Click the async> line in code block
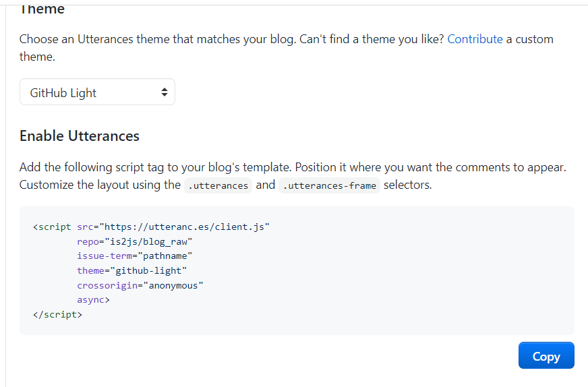The image size is (588, 387). pos(93,300)
